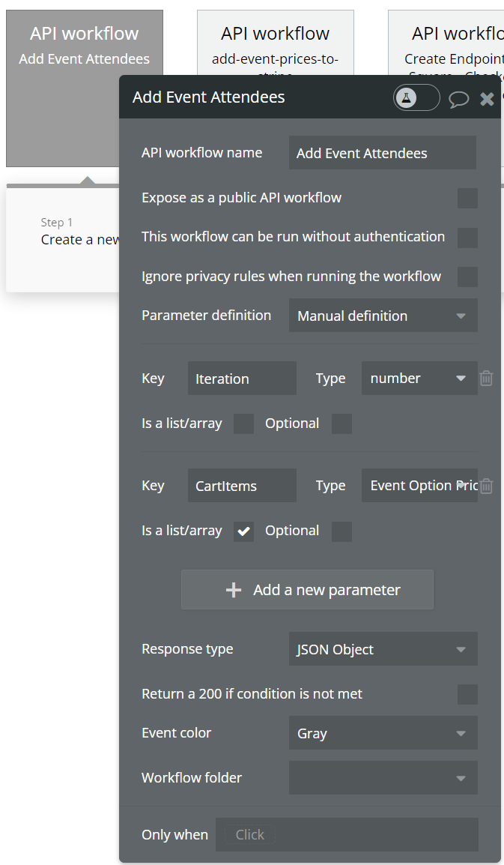Expand the Iteration type number dropdown
The image size is (504, 865).
[x=419, y=379]
